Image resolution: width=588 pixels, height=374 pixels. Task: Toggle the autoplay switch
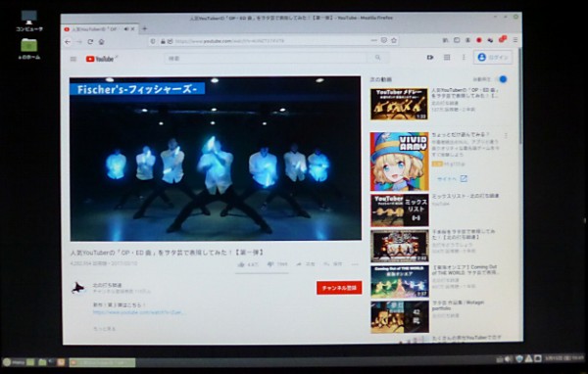[502, 79]
